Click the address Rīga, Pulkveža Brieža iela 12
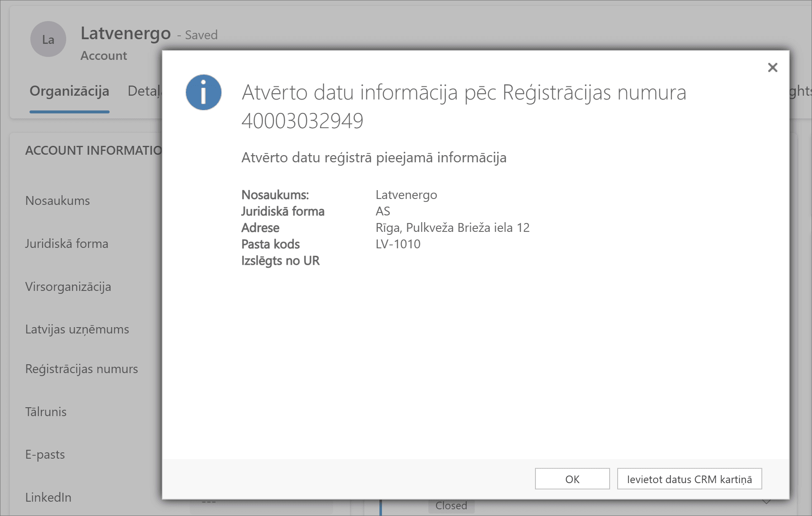 (x=452, y=228)
